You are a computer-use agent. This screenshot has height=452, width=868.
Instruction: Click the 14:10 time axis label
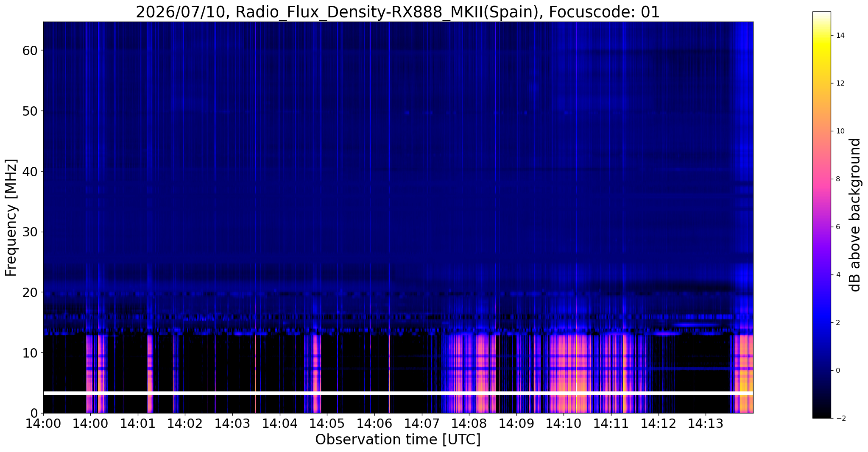(564, 424)
